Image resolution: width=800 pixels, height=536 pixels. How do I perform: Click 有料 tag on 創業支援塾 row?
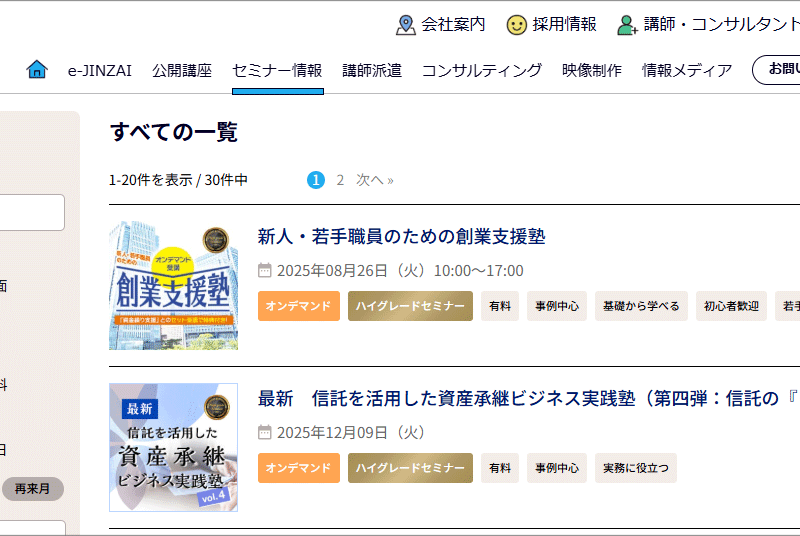(x=500, y=306)
